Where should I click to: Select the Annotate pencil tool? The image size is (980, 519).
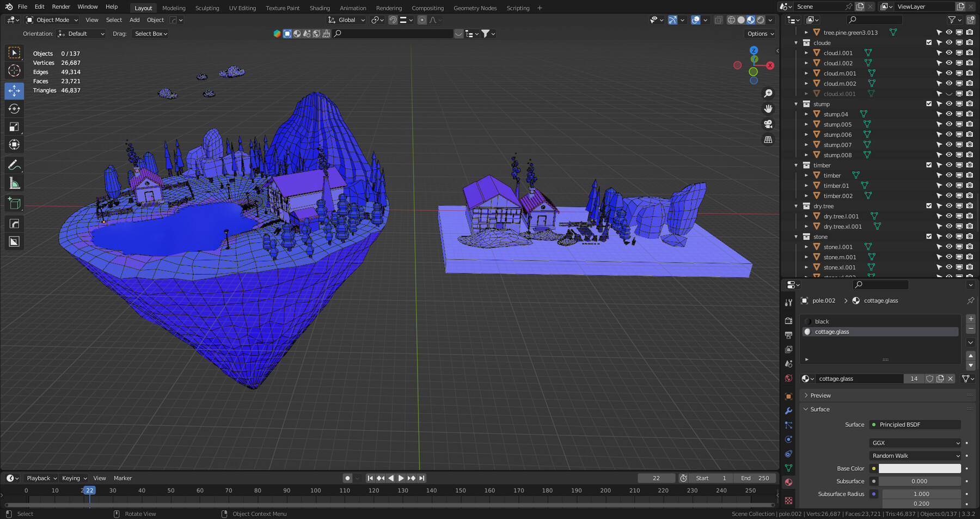pyautogui.click(x=14, y=165)
